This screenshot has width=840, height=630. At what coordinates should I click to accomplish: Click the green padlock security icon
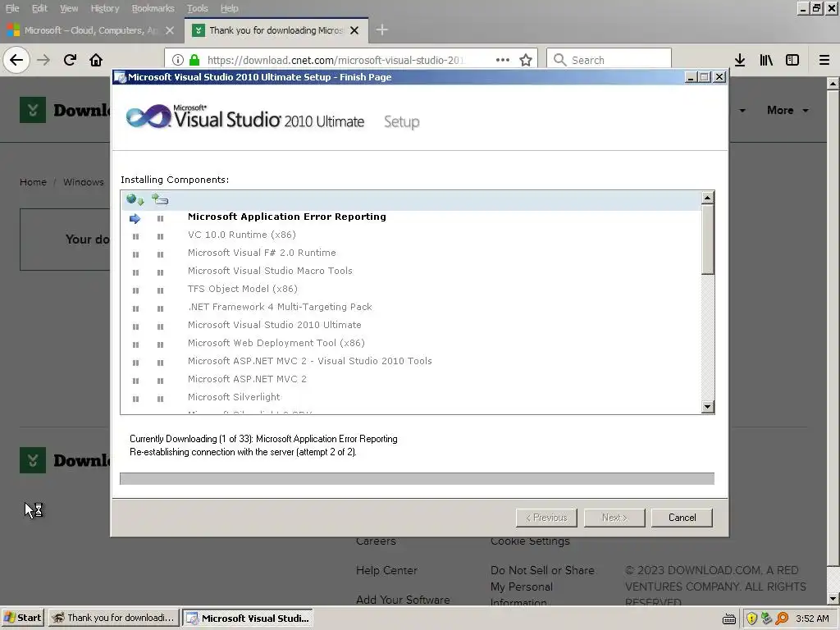click(194, 60)
